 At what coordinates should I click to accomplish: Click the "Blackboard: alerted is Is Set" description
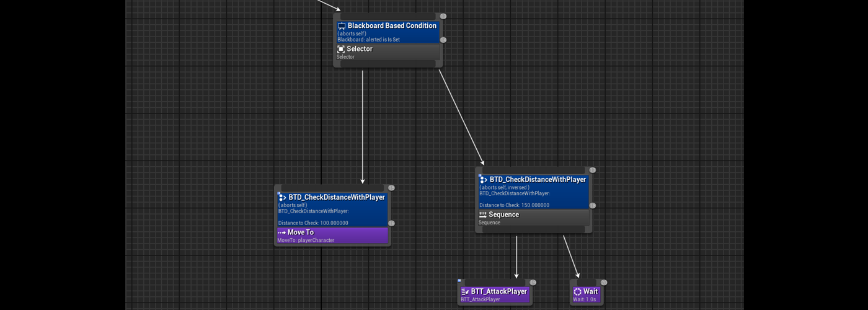pyautogui.click(x=368, y=40)
